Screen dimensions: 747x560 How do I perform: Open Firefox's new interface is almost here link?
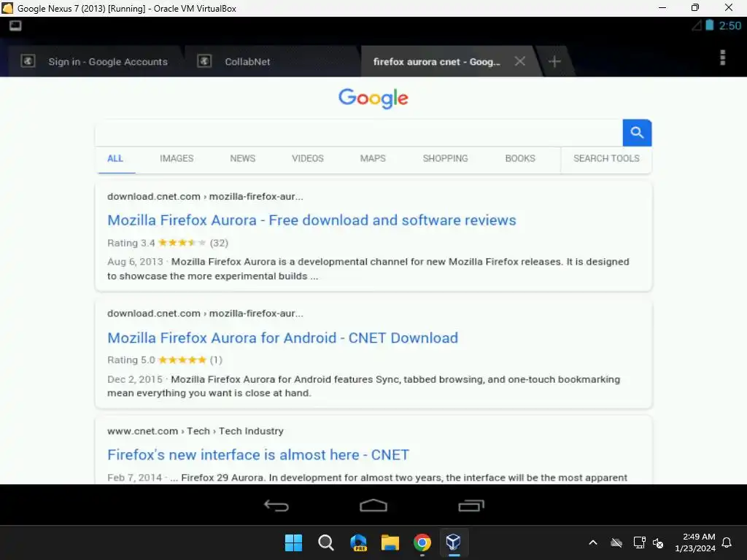click(258, 455)
